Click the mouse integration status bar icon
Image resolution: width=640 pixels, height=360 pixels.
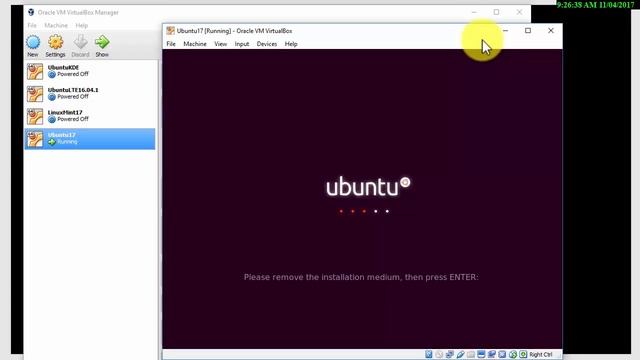click(x=513, y=354)
